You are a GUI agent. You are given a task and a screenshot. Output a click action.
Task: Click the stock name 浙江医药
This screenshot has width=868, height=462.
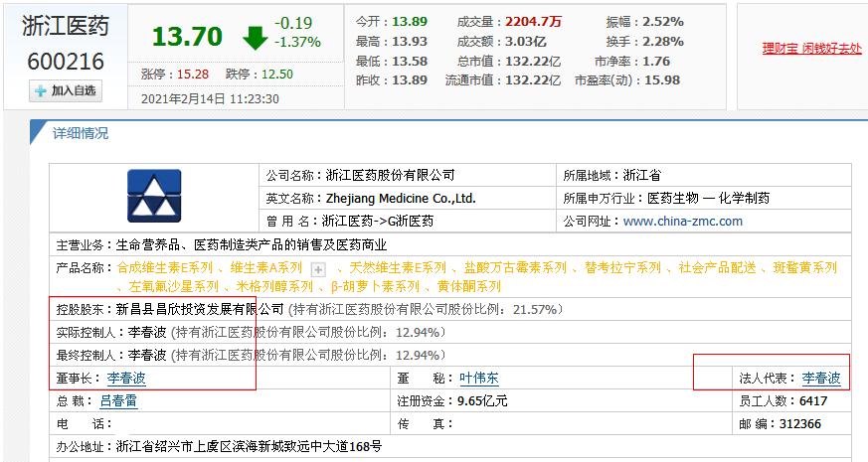coord(66,26)
